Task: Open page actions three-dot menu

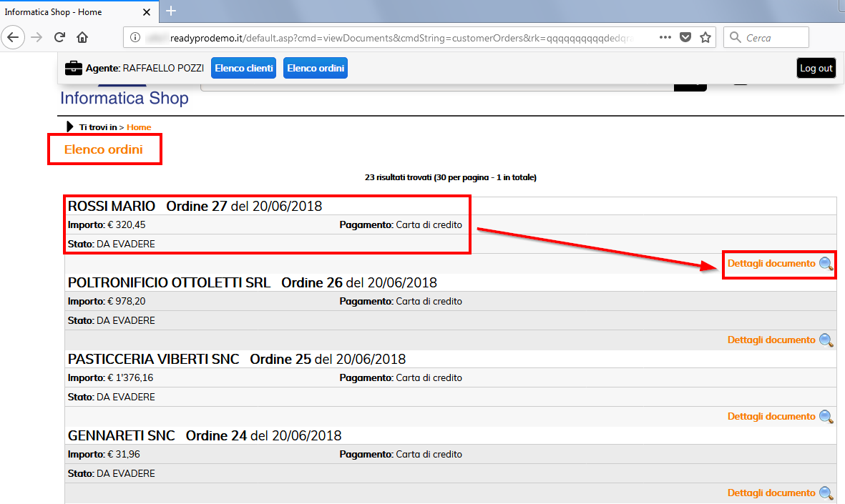Action: click(x=665, y=37)
